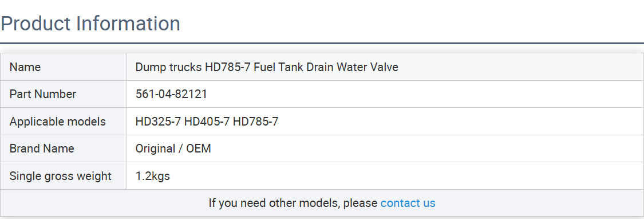This screenshot has height=219, width=644.
Task: Click the 1.2kgs weight value
Action: coord(153,176)
